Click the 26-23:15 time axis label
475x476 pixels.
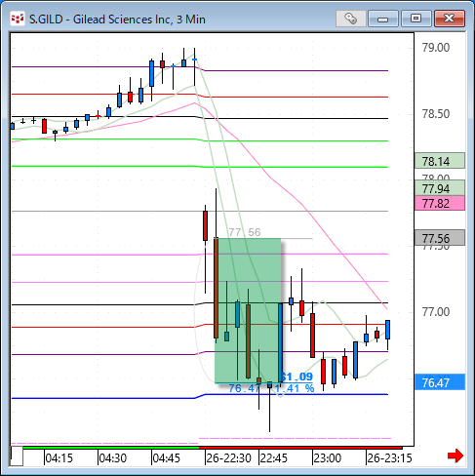click(x=389, y=458)
